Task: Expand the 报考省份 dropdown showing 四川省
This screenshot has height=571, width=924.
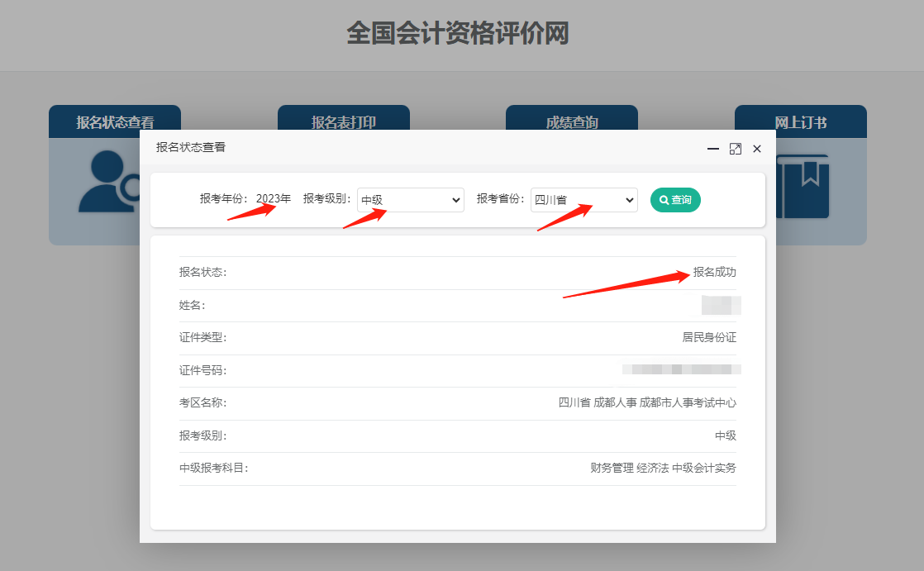Action: (583, 200)
